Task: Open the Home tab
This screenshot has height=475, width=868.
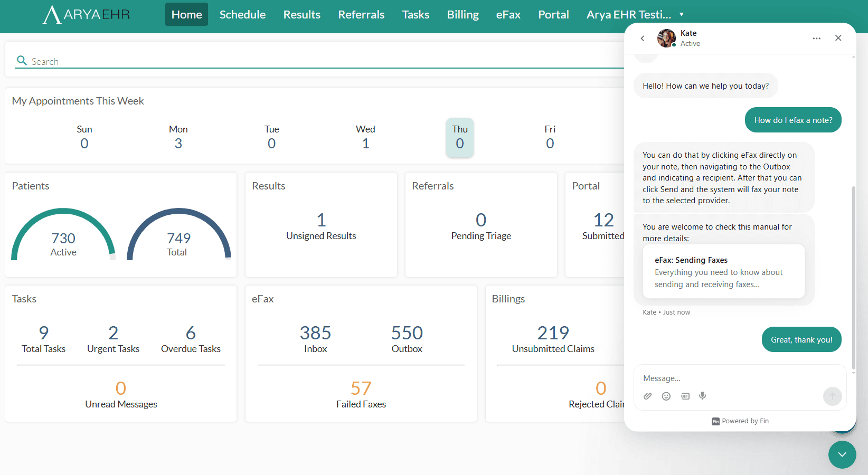Action: (x=186, y=14)
